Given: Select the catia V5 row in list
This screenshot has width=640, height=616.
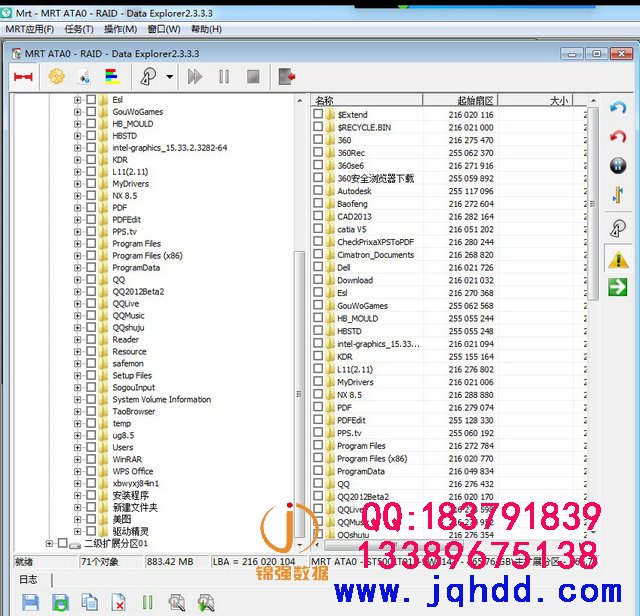Looking at the screenshot, I should point(448,229).
